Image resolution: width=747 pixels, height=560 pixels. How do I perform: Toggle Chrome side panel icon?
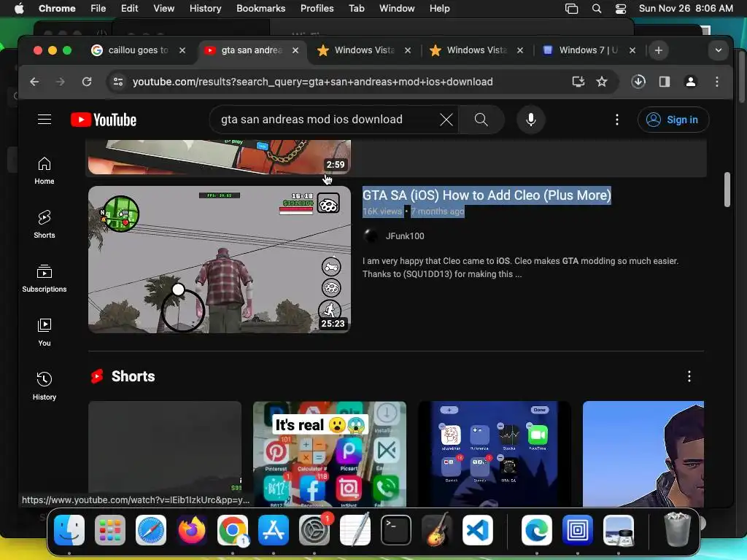click(665, 82)
